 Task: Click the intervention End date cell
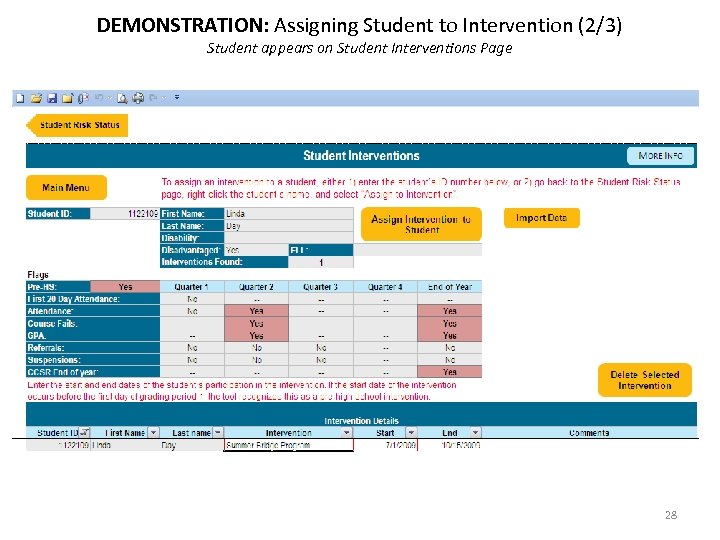[x=450, y=445]
